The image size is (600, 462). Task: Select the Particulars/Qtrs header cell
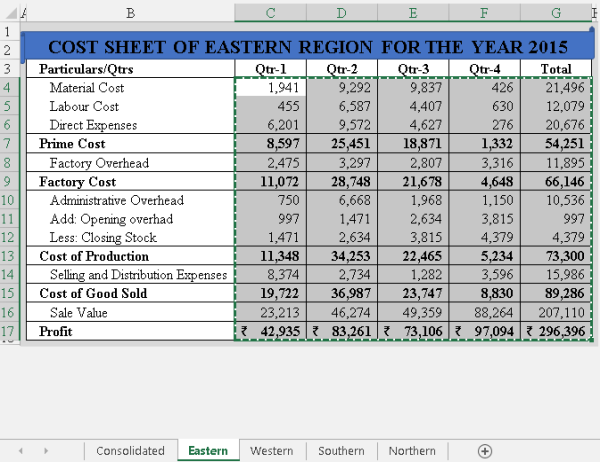click(x=130, y=70)
